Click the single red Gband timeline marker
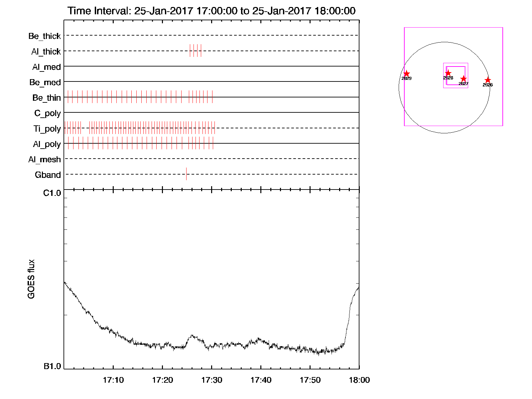 tap(186, 174)
